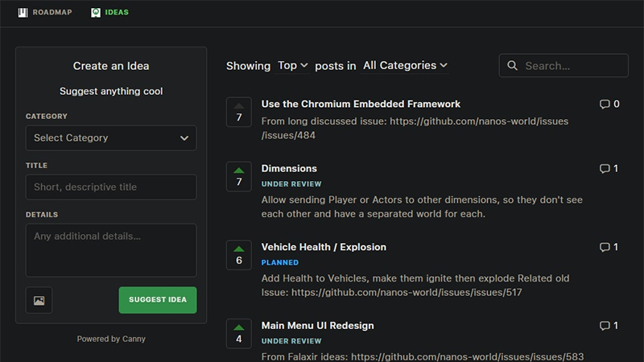The image size is (644, 362).
Task: Change the Top sort order dropdown
Action: (x=292, y=66)
